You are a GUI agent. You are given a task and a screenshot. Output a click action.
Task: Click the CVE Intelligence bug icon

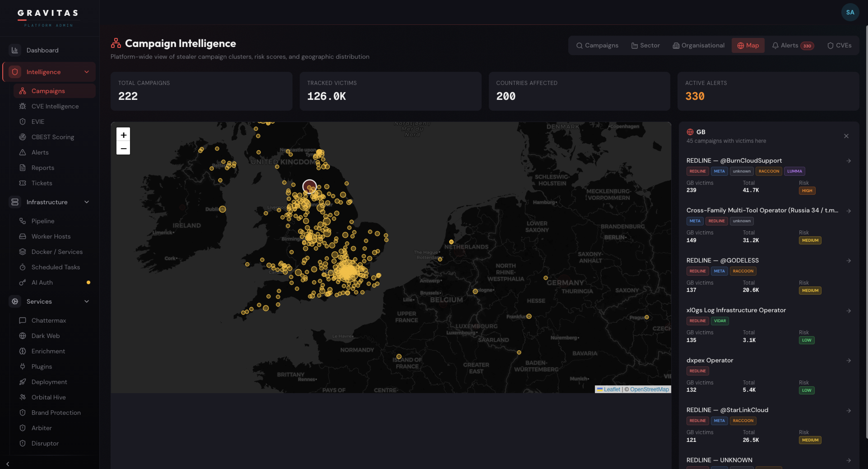23,106
